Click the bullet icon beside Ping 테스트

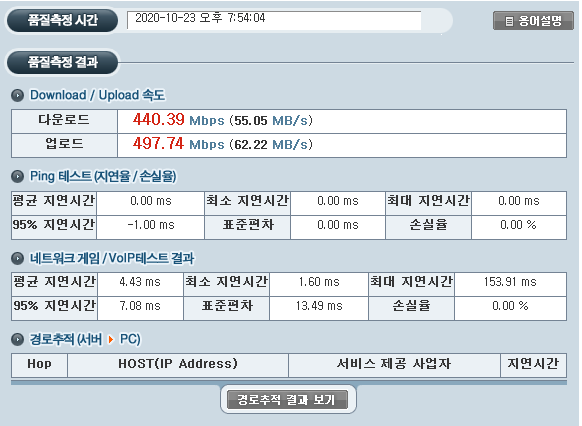tap(17, 176)
